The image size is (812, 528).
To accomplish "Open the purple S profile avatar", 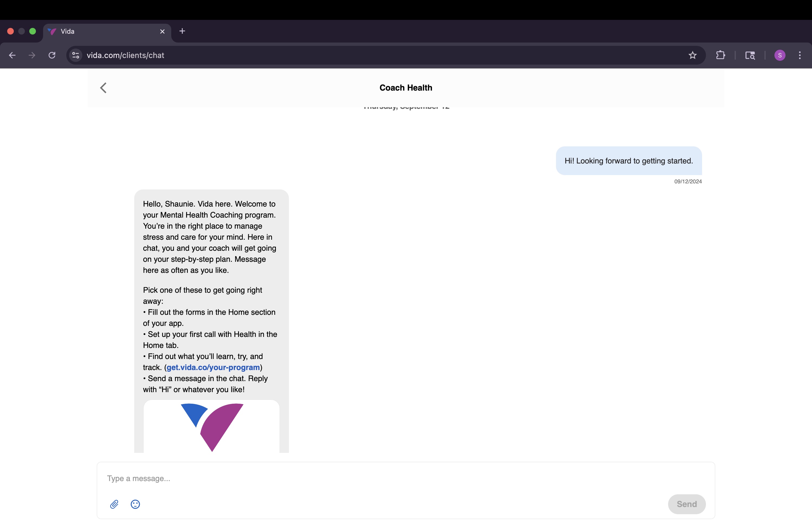I will (x=780, y=55).
